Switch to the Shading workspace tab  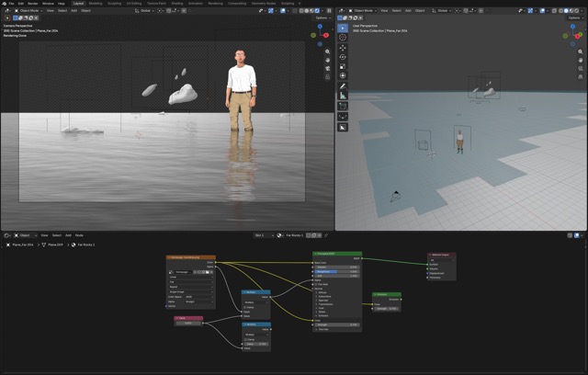click(177, 4)
